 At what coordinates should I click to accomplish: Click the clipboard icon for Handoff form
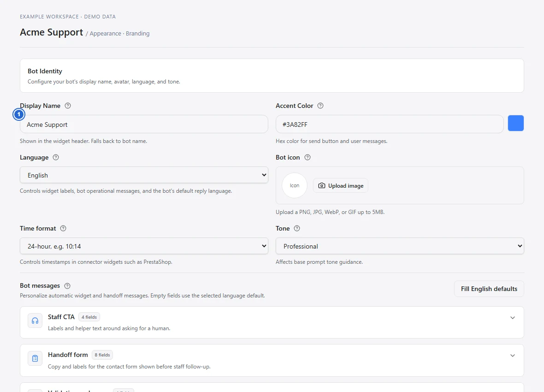(35, 358)
